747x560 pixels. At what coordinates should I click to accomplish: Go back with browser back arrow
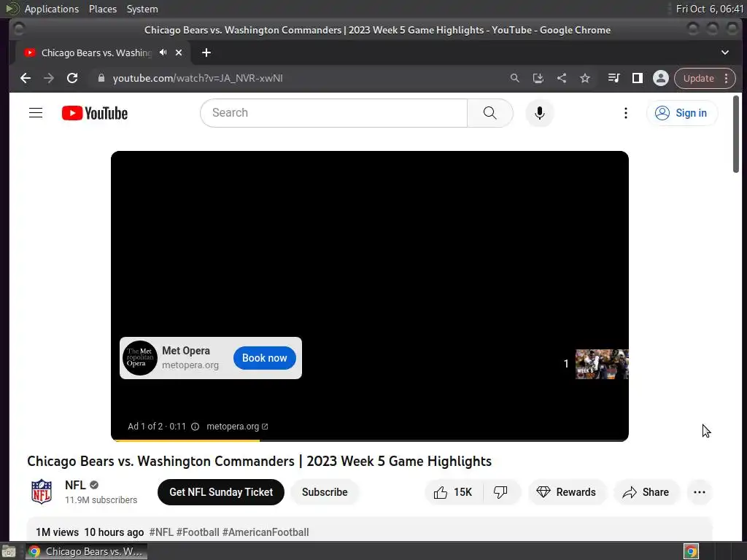(x=26, y=78)
